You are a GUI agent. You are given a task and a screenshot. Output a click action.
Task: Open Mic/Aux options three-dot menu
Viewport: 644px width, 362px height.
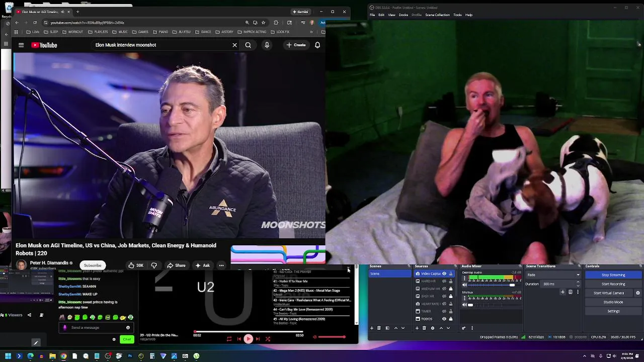(464, 298)
